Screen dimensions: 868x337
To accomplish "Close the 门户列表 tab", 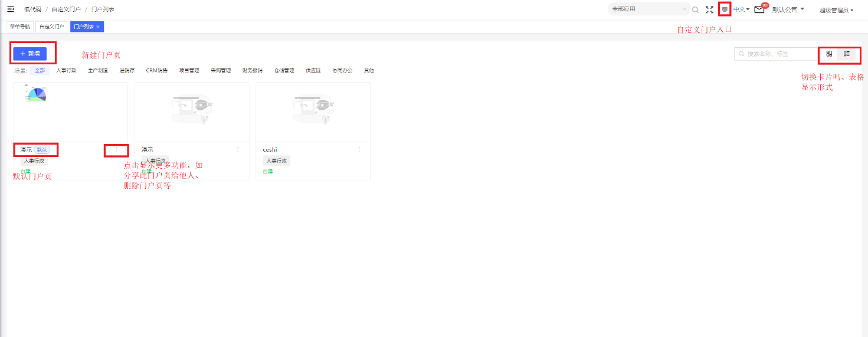I will [x=98, y=27].
